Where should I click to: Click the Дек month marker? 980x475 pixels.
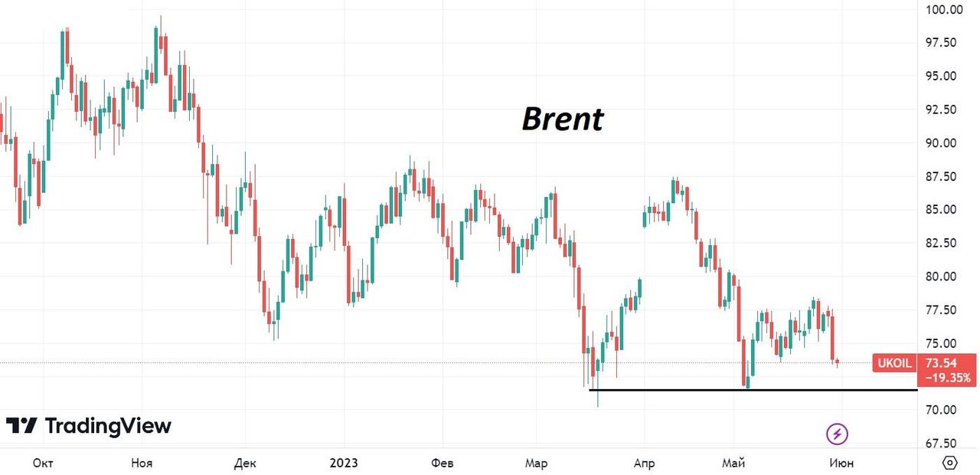pos(245,463)
